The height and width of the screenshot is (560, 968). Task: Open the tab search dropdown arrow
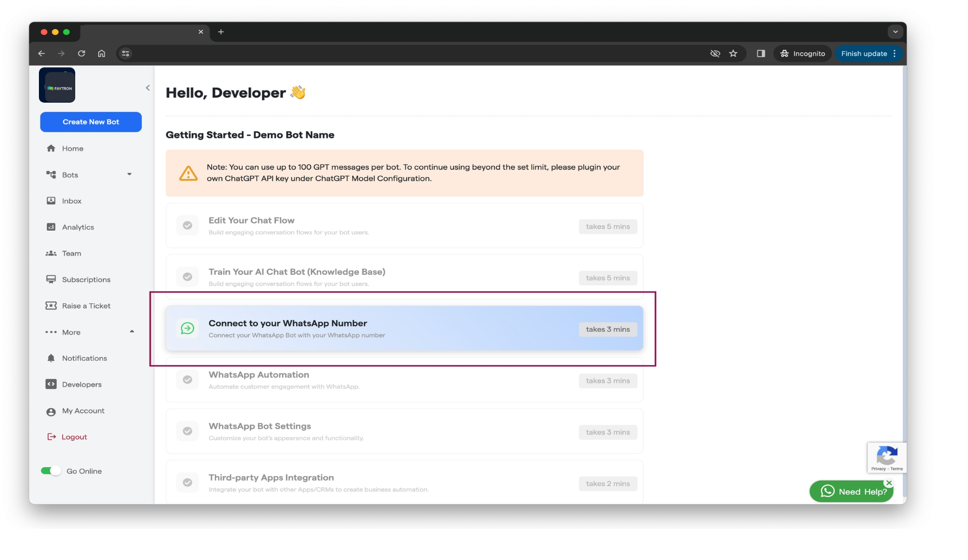point(895,32)
